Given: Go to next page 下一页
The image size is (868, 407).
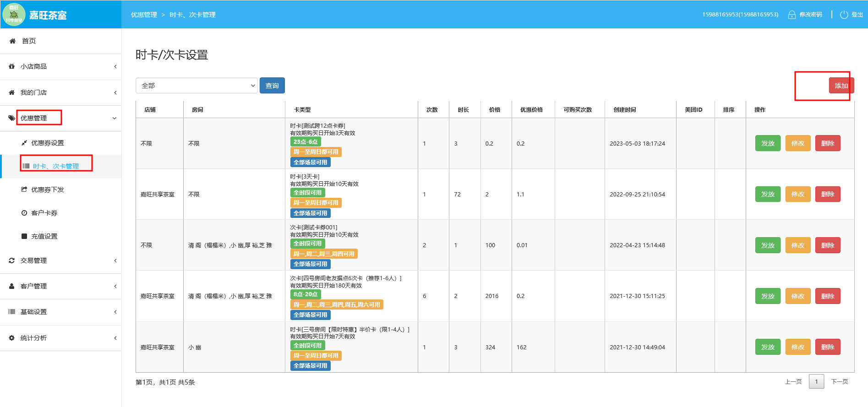Looking at the screenshot, I should click(840, 382).
